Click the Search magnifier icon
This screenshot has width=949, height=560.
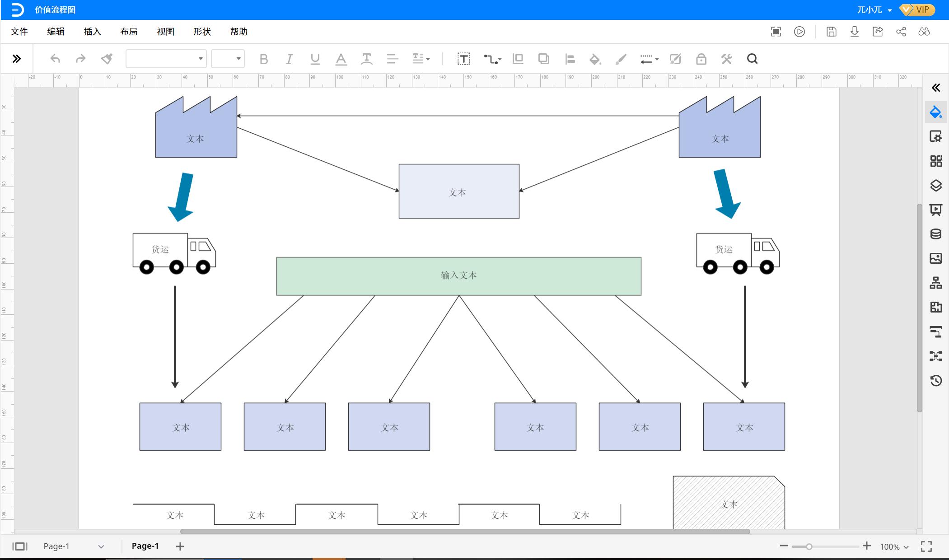point(752,59)
